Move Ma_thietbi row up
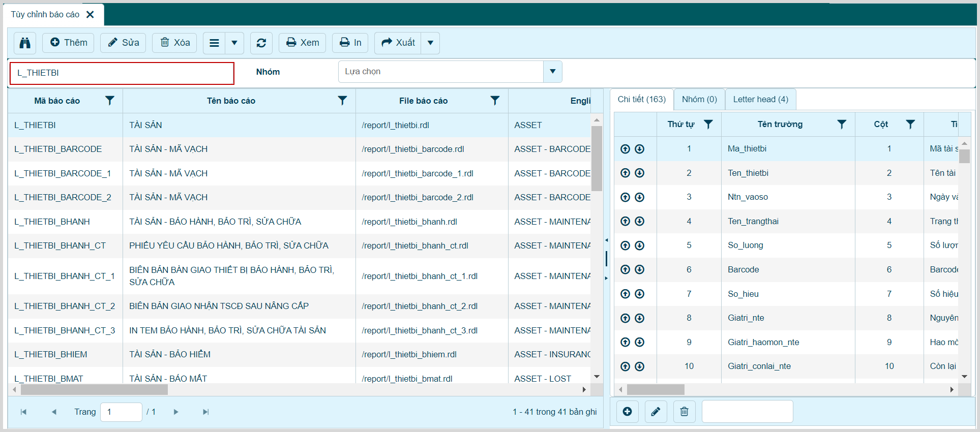 (626, 149)
